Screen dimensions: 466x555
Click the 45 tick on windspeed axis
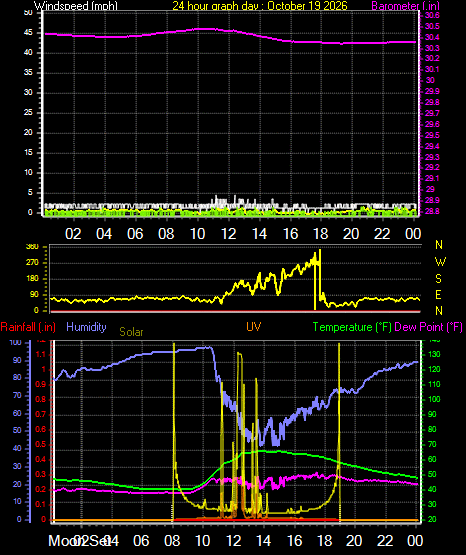[x=28, y=33]
